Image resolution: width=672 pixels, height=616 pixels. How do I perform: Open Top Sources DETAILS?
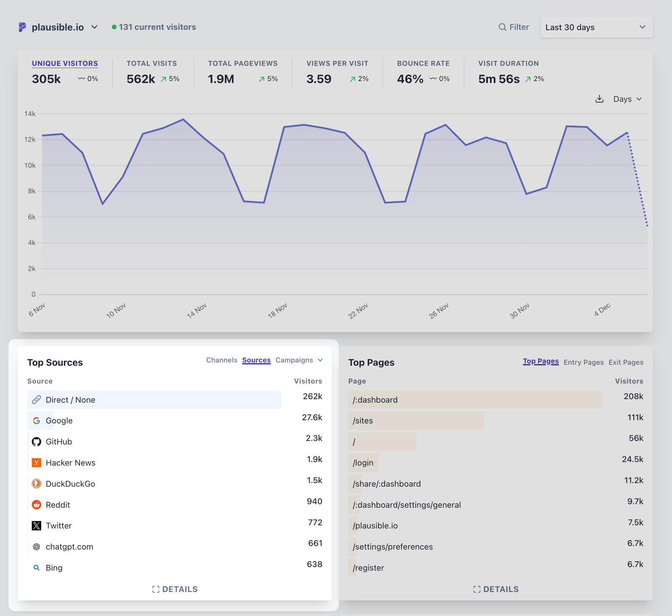tap(175, 589)
